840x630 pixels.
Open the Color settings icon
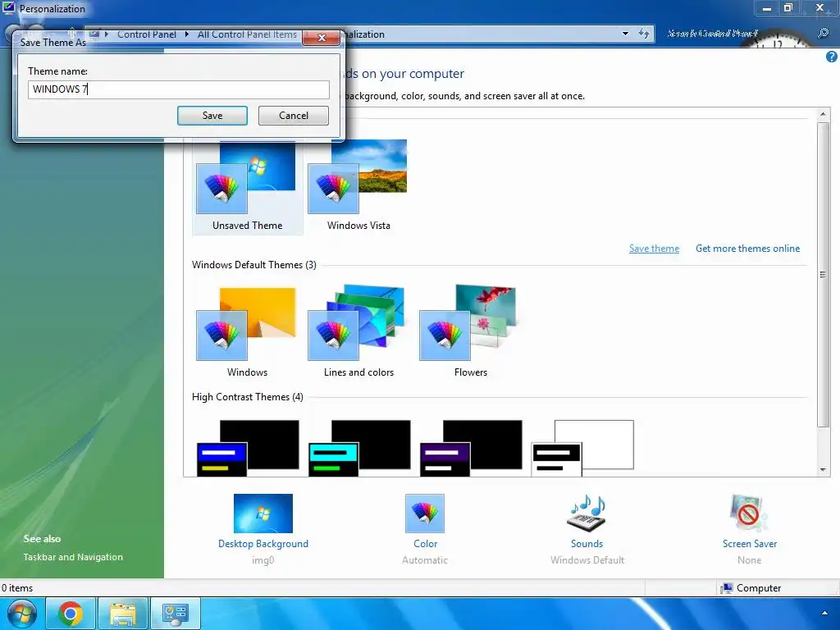coord(425,514)
